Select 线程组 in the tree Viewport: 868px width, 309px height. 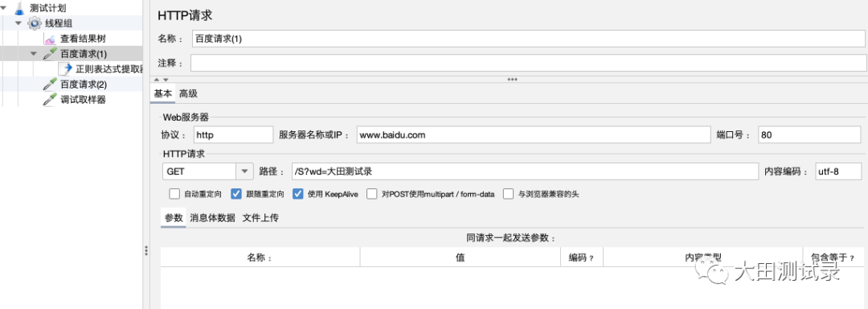pos(58,23)
